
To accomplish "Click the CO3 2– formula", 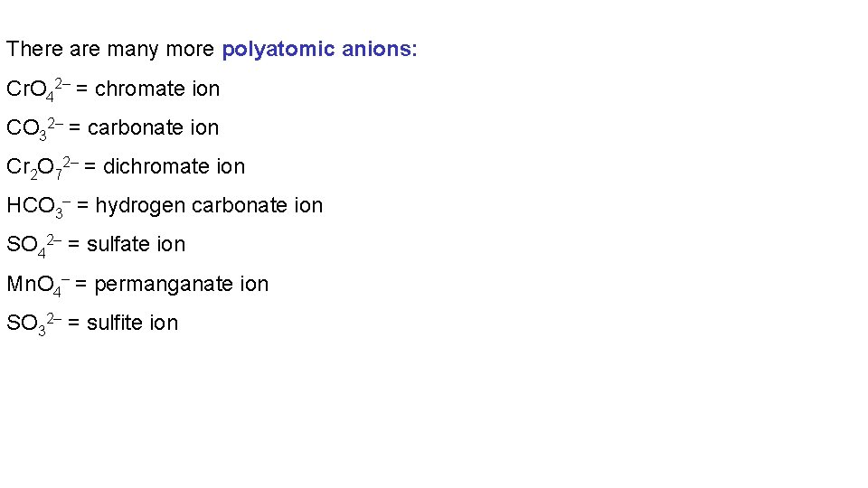I will click(x=33, y=128).
